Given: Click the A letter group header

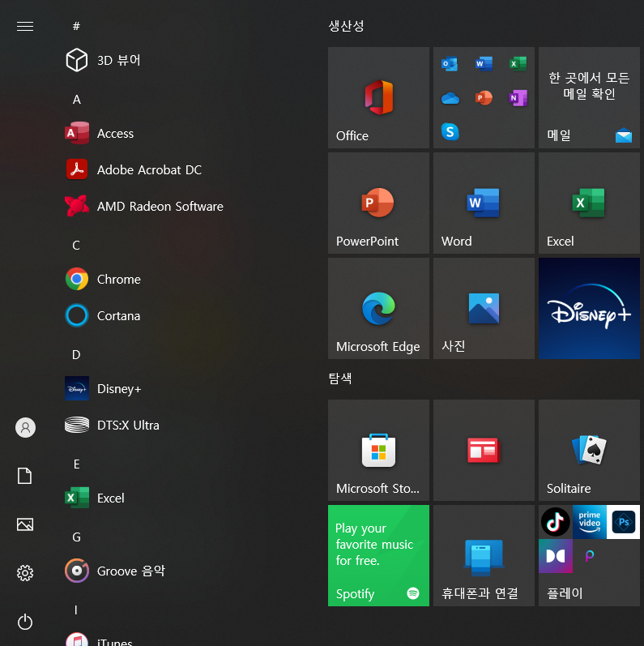Looking at the screenshot, I should (x=77, y=99).
